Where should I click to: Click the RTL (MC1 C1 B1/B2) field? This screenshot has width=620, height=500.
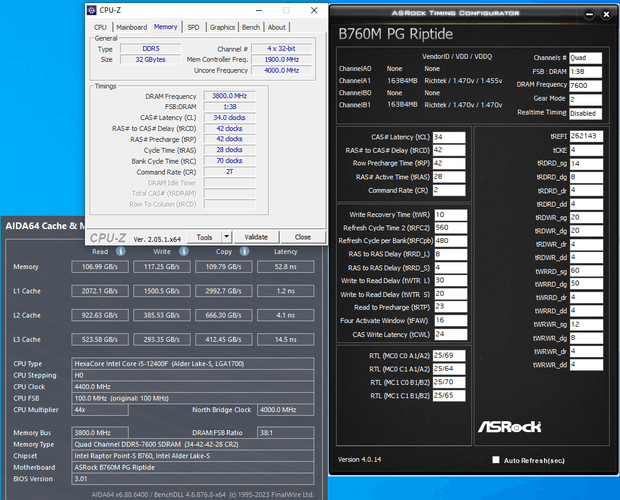point(449,395)
